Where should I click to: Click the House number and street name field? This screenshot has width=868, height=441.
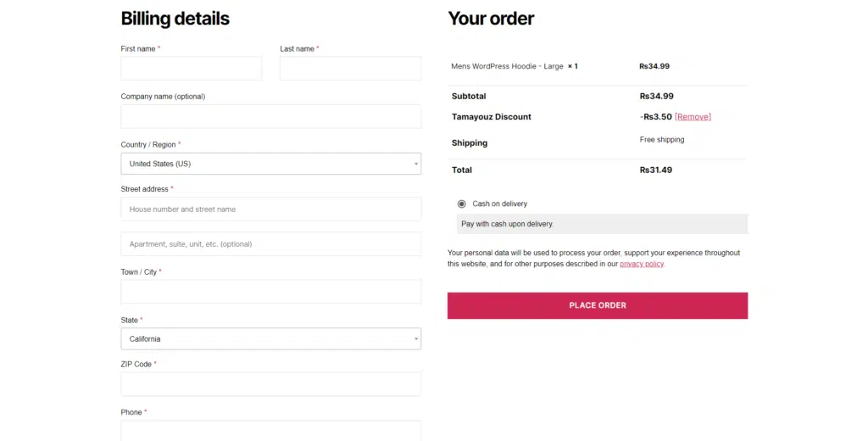pyautogui.click(x=270, y=209)
